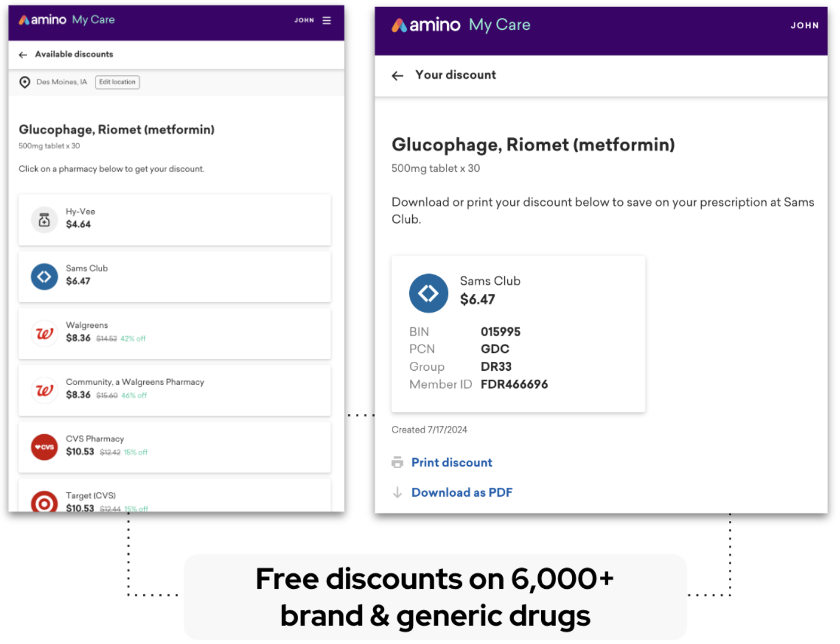Click the printer icon beside Print discount
This screenshot has height=644, width=840.
(x=397, y=462)
